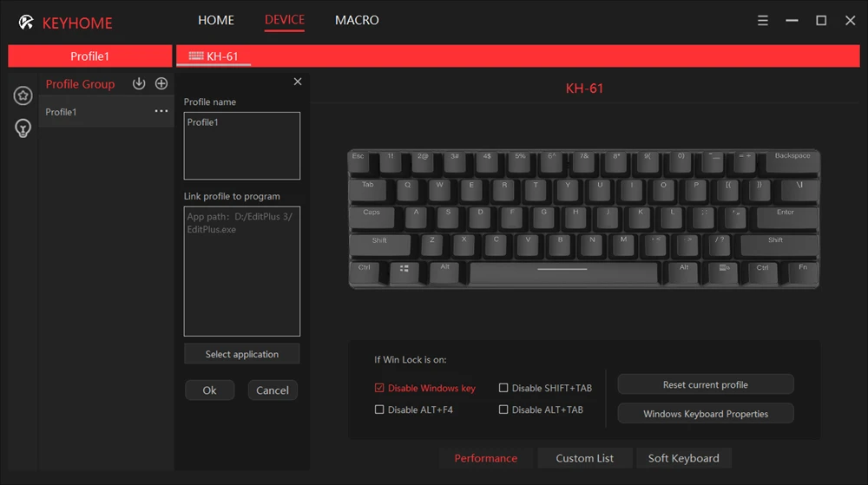868x485 pixels.
Task: Click the import profile download icon
Action: pyautogui.click(x=138, y=83)
